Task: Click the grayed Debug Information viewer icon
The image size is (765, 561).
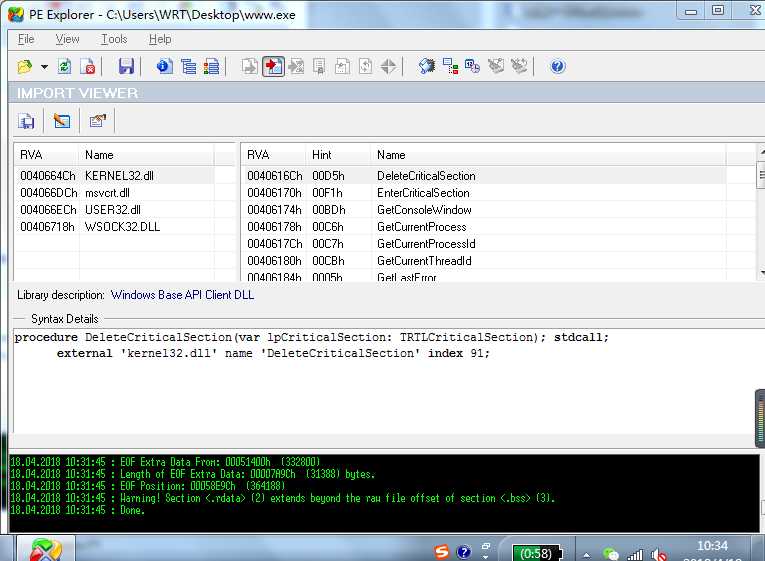Action: (x=365, y=66)
